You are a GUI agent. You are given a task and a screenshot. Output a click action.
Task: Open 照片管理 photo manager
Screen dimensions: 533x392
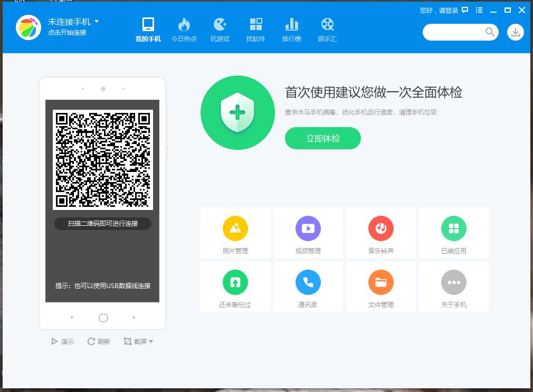click(x=235, y=233)
